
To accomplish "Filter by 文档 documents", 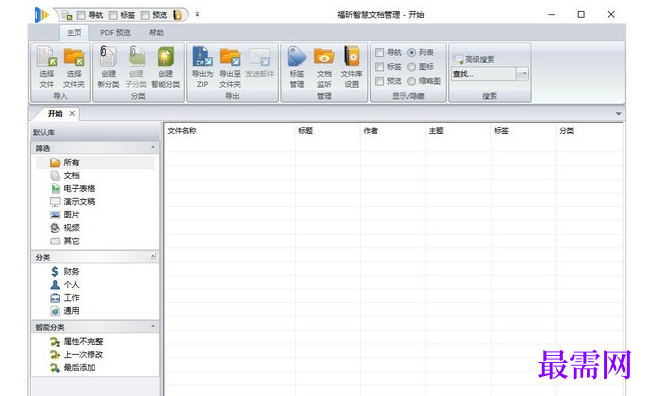I will click(x=65, y=175).
